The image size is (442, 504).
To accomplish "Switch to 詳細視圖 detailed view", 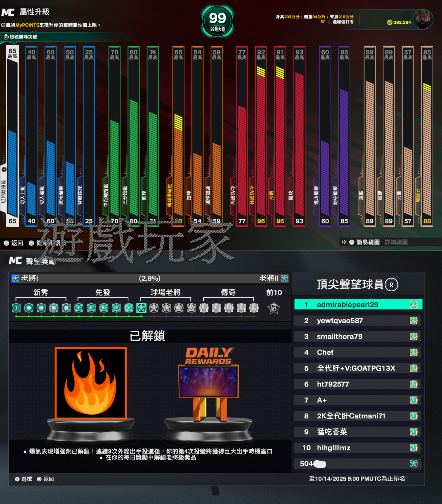I will [x=396, y=242].
